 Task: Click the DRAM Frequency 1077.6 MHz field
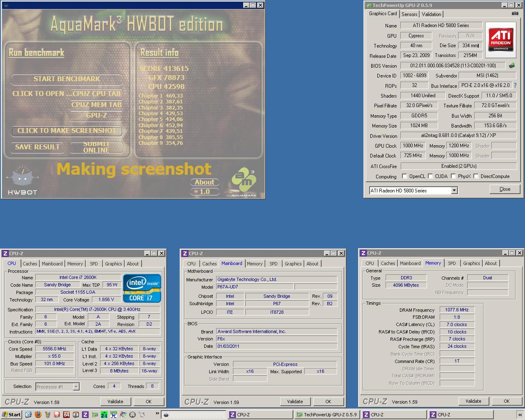pyautogui.click(x=457, y=310)
